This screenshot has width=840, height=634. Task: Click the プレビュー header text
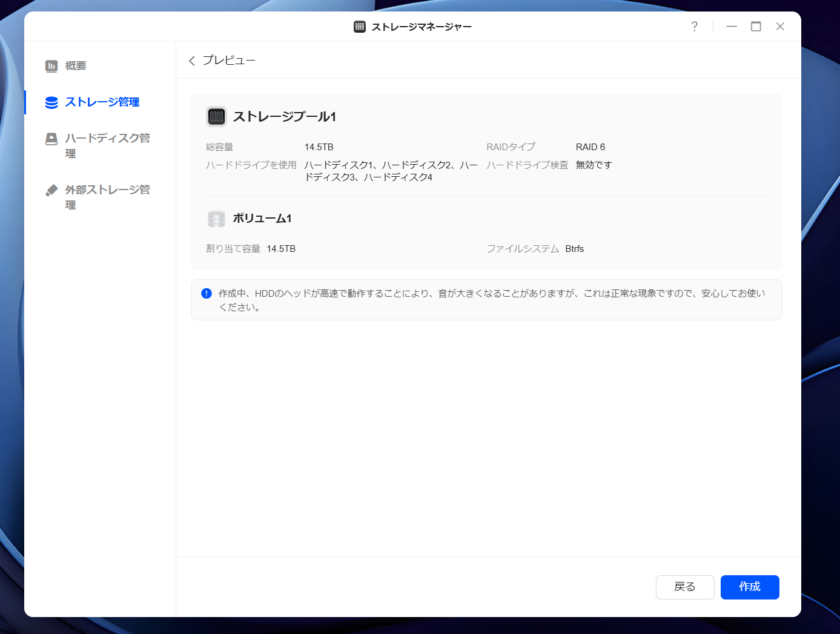pos(229,61)
